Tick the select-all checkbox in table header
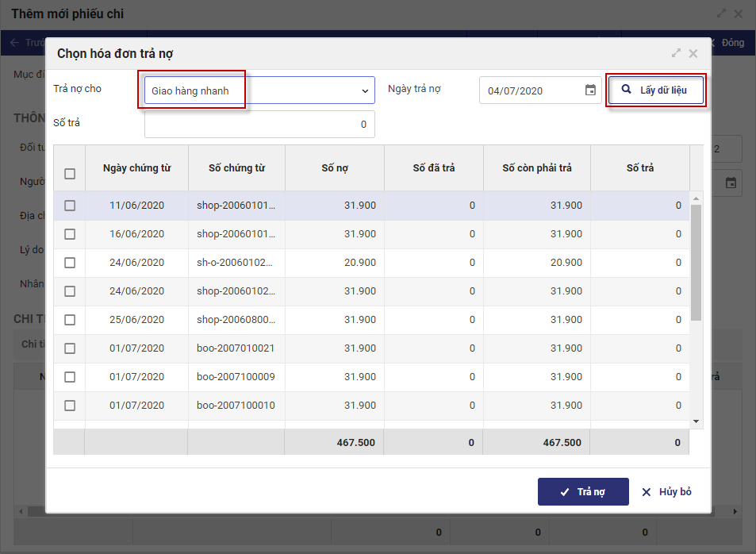 tap(70, 174)
